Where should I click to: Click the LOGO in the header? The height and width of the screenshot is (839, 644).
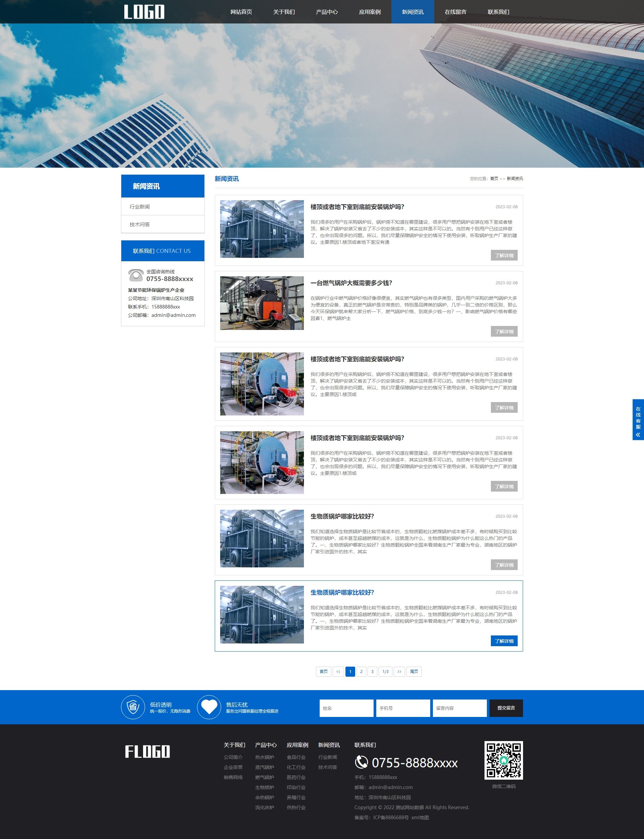point(144,11)
